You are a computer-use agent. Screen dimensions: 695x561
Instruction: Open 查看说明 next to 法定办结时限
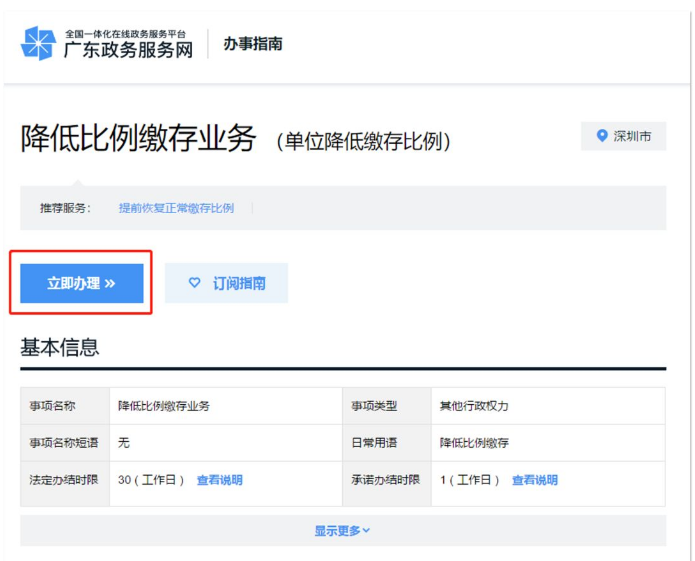[219, 480]
